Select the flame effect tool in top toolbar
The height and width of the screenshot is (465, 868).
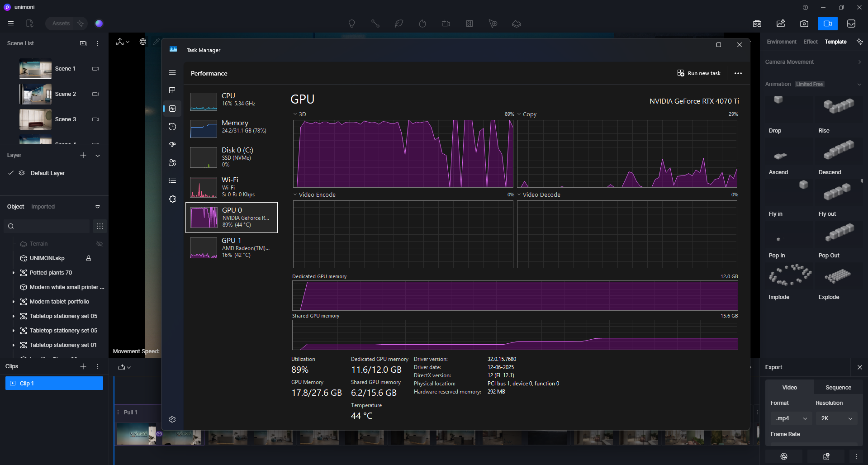pyautogui.click(x=422, y=24)
